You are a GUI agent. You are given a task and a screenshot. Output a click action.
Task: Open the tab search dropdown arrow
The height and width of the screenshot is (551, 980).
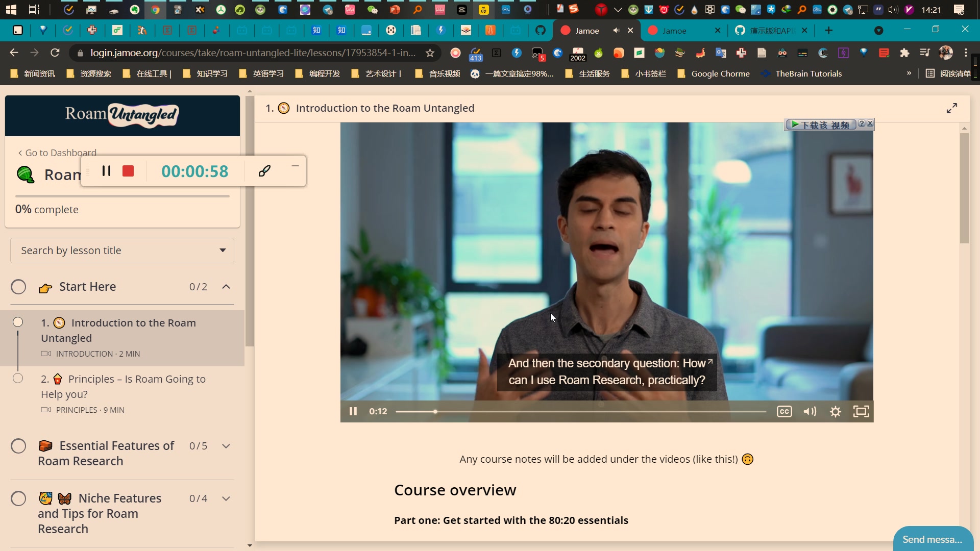click(x=878, y=31)
